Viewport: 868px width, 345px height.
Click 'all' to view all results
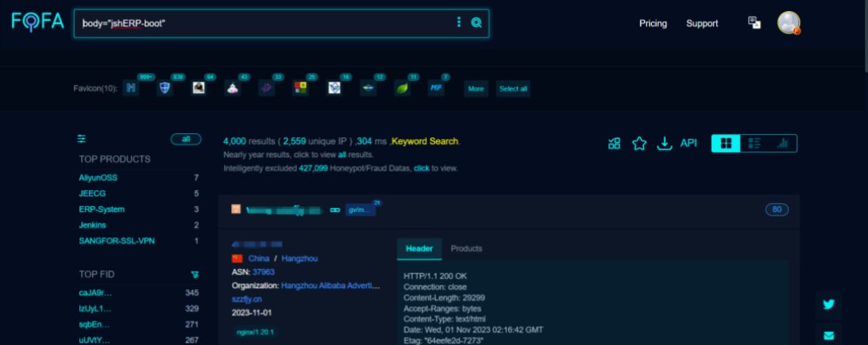(342, 155)
